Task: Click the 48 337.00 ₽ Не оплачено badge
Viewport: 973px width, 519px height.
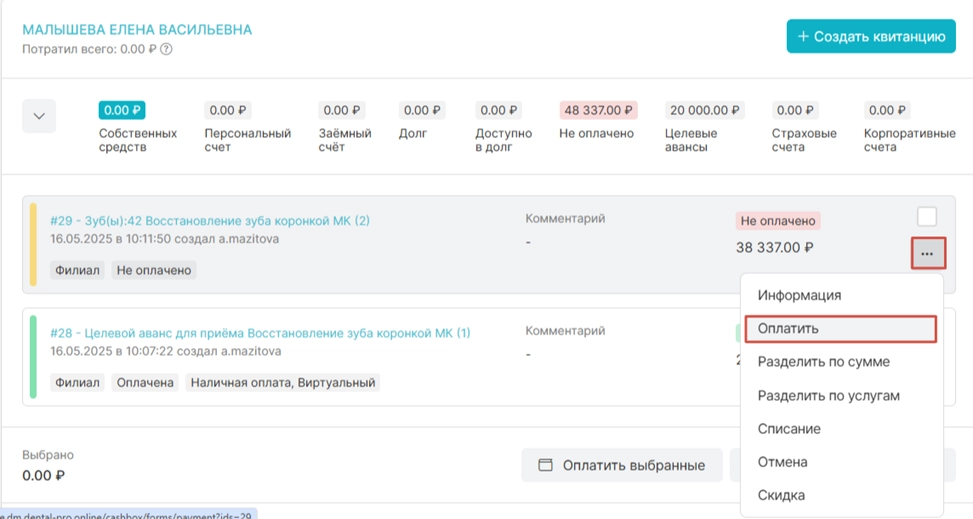Action: (598, 110)
